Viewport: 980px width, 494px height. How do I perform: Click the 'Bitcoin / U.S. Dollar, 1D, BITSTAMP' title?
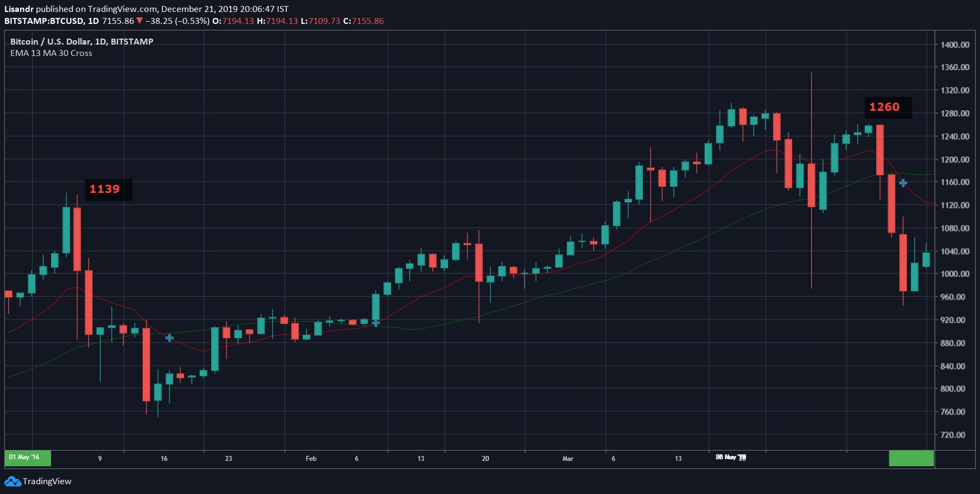click(82, 41)
